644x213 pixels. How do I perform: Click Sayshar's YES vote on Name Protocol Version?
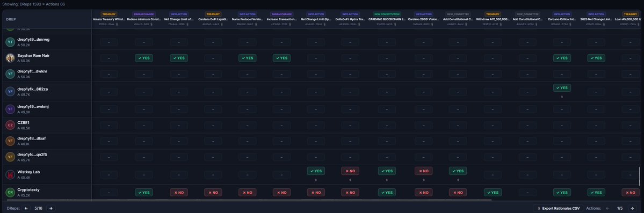click(247, 58)
